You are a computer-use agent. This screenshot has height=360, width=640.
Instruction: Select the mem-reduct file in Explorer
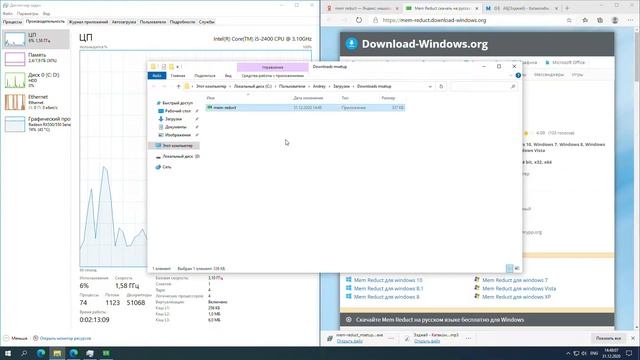pos(305,108)
